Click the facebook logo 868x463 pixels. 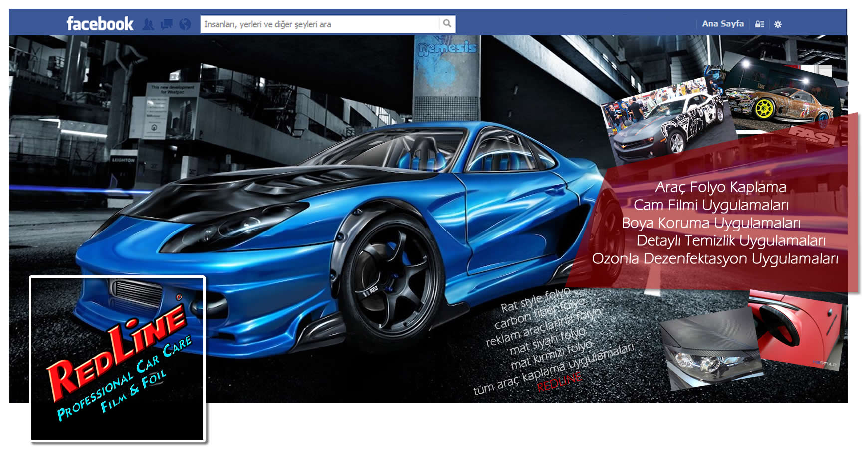pyautogui.click(x=100, y=24)
